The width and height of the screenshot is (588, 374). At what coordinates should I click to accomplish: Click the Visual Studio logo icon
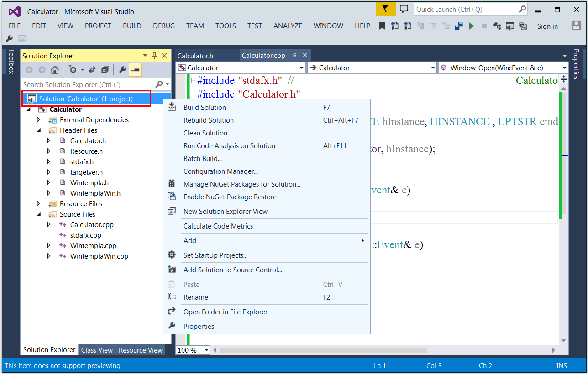[x=15, y=11]
